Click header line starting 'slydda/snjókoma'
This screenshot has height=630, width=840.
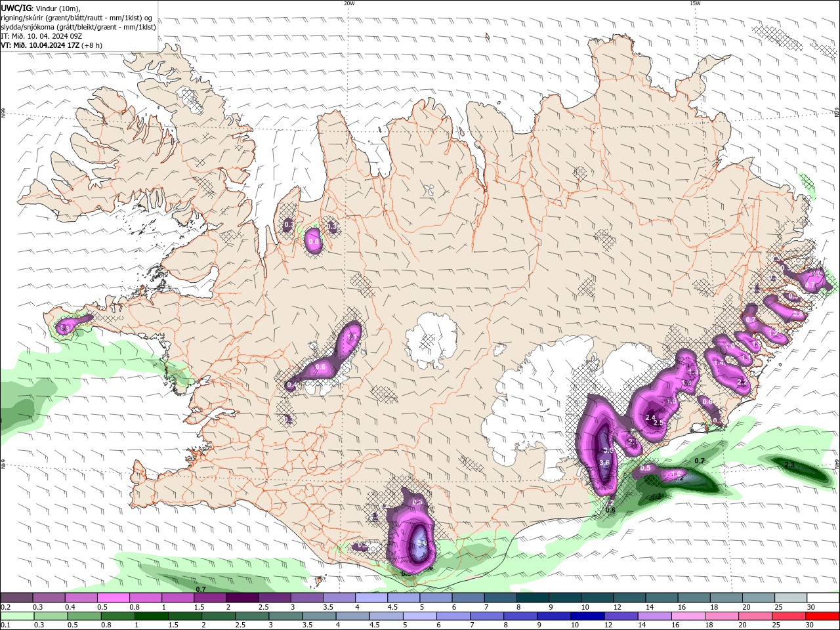79,27
